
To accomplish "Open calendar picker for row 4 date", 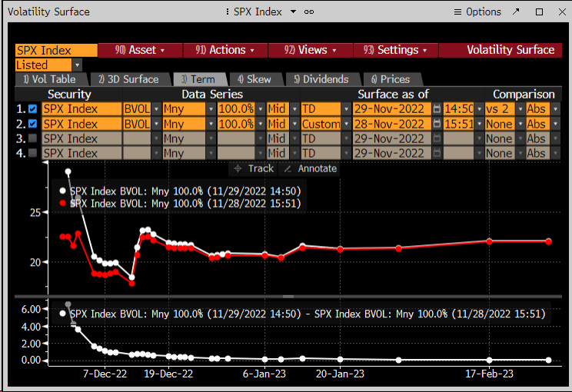I will coord(437,153).
